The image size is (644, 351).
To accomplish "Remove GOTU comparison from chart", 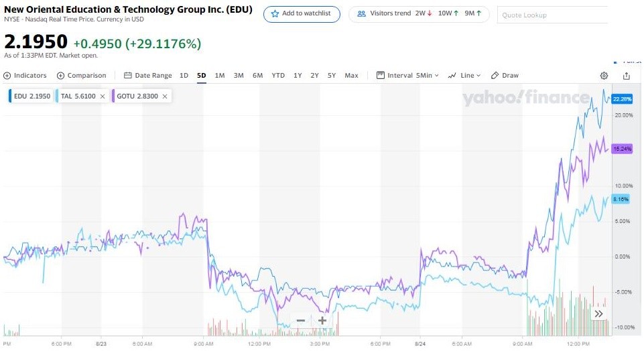I will click(x=165, y=96).
